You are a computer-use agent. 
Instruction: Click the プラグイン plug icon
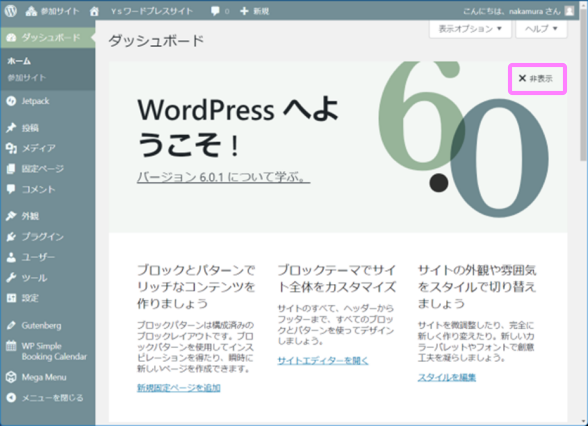11,237
